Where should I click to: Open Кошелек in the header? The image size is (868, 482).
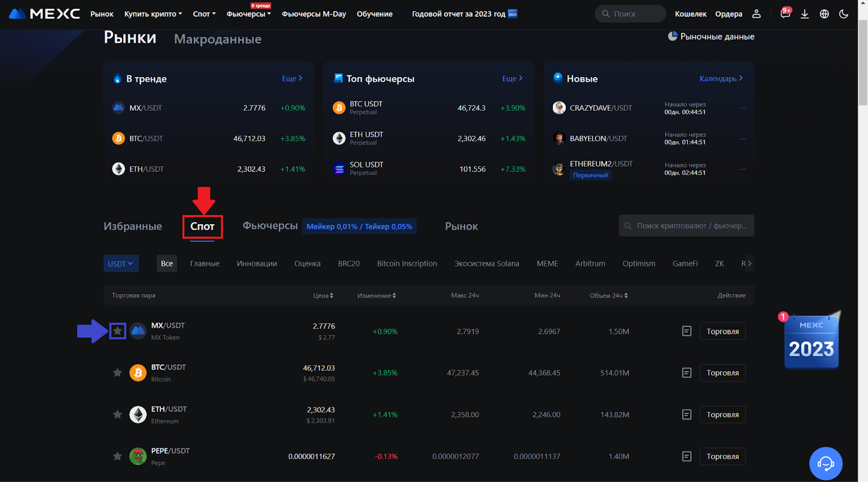(x=691, y=14)
